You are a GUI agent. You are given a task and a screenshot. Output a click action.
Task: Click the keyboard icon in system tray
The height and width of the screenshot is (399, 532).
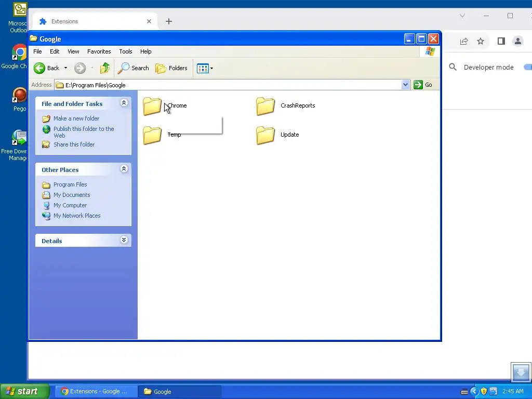pos(464,392)
